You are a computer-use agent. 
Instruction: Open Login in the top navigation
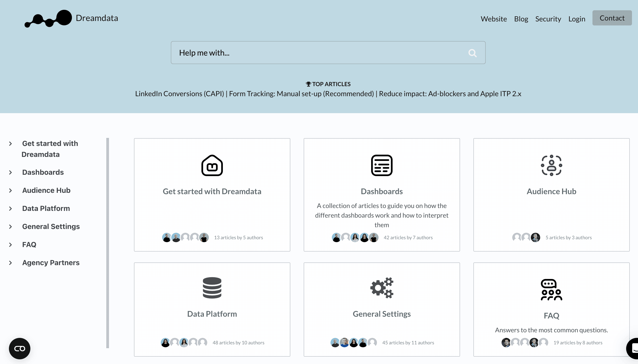576,19
